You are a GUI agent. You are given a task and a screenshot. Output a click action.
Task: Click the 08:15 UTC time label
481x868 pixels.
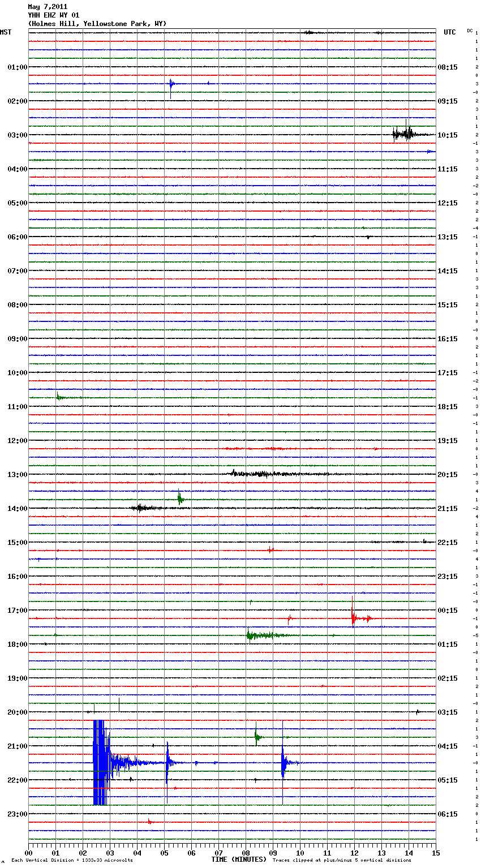(x=448, y=67)
